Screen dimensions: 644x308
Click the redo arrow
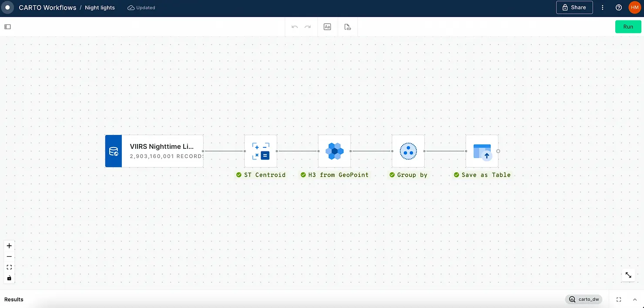pos(308,27)
